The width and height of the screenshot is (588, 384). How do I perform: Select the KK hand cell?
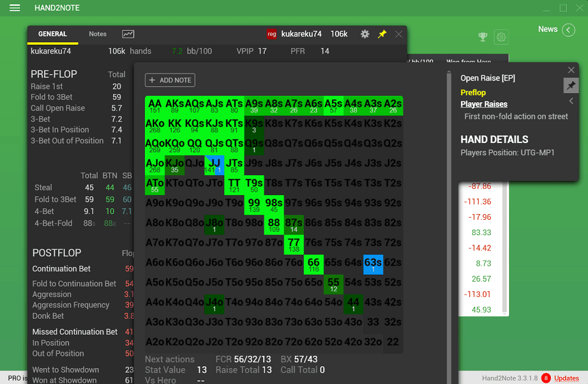point(174,125)
